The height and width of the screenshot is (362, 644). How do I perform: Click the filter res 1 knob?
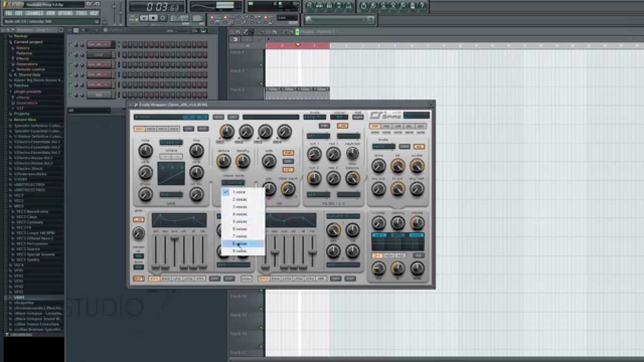(x=333, y=154)
